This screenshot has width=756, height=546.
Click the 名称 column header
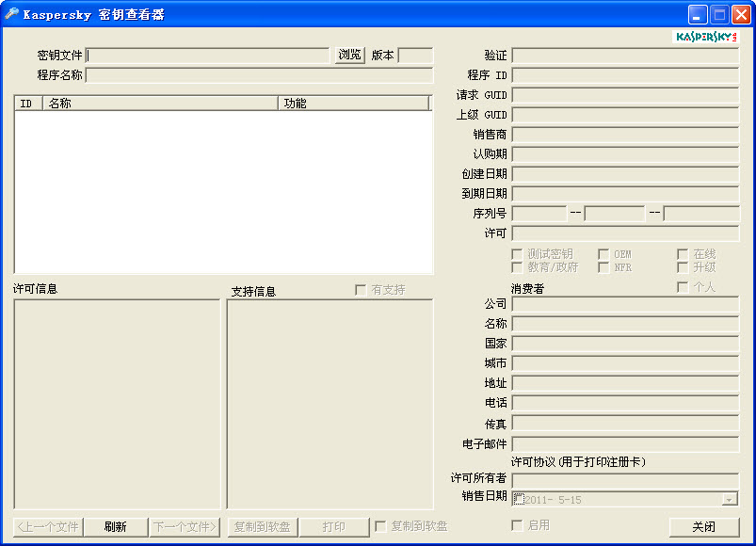pos(161,104)
